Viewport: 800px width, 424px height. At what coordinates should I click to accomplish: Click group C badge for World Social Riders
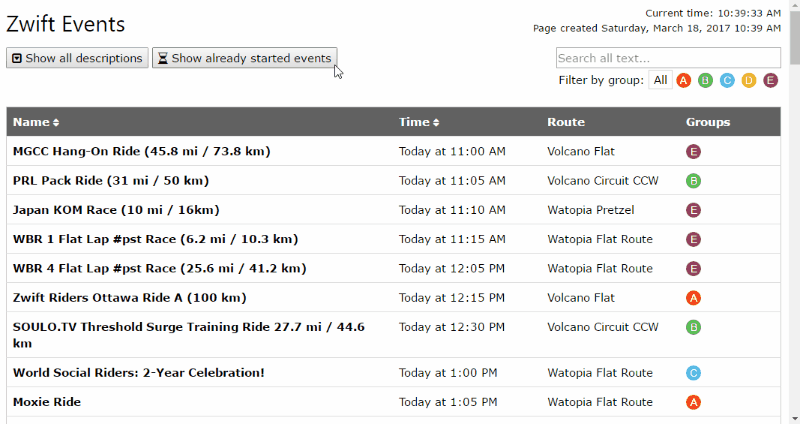(693, 373)
